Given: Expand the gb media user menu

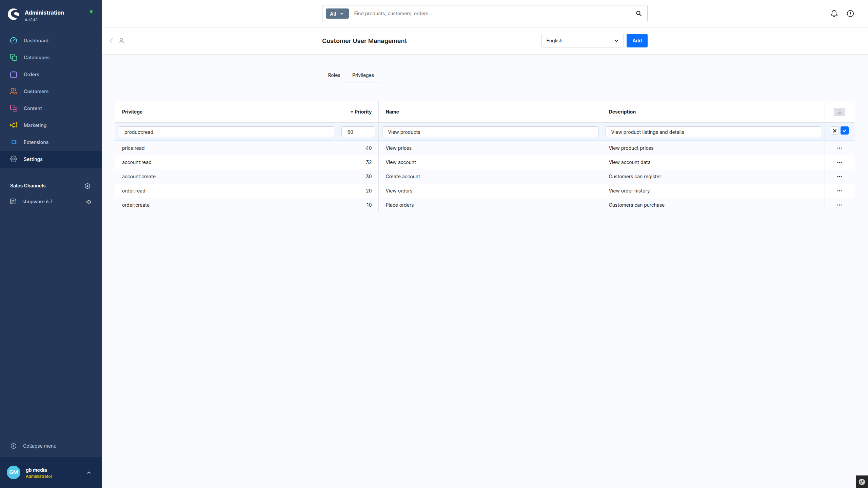Looking at the screenshot, I should [x=89, y=473].
